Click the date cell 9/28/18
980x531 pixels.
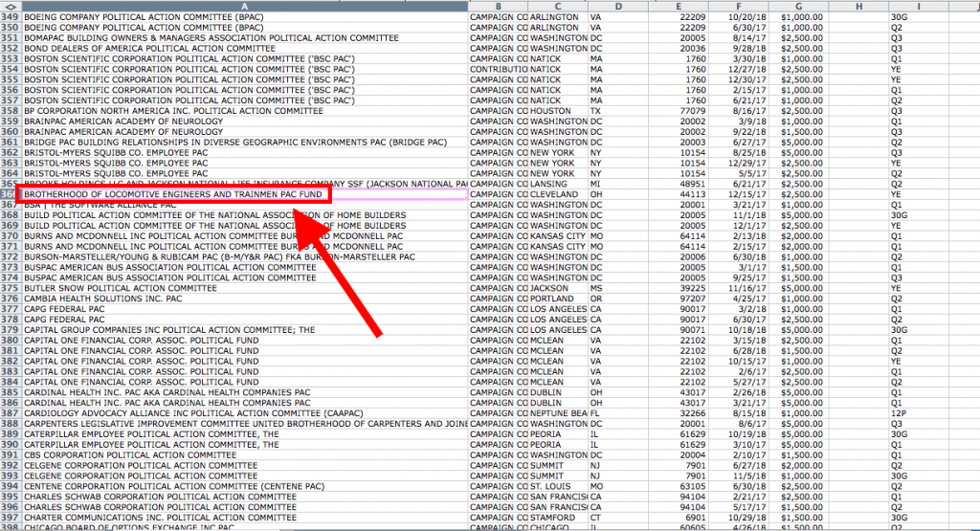(738, 48)
